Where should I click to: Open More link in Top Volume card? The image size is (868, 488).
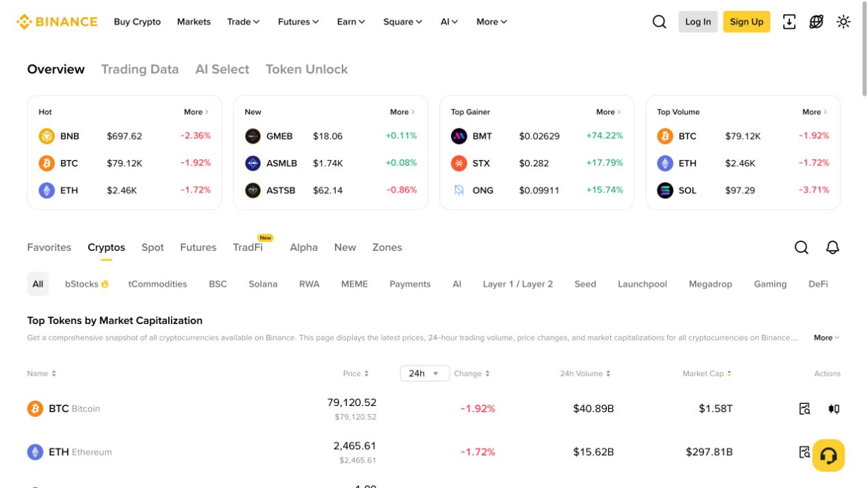tap(815, 112)
